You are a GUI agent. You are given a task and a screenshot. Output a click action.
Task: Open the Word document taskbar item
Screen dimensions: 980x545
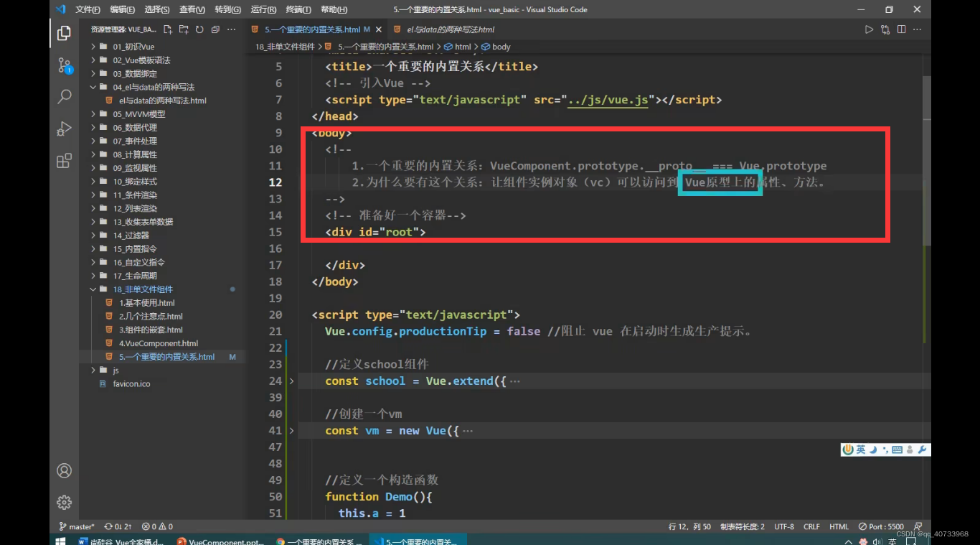tap(121, 541)
